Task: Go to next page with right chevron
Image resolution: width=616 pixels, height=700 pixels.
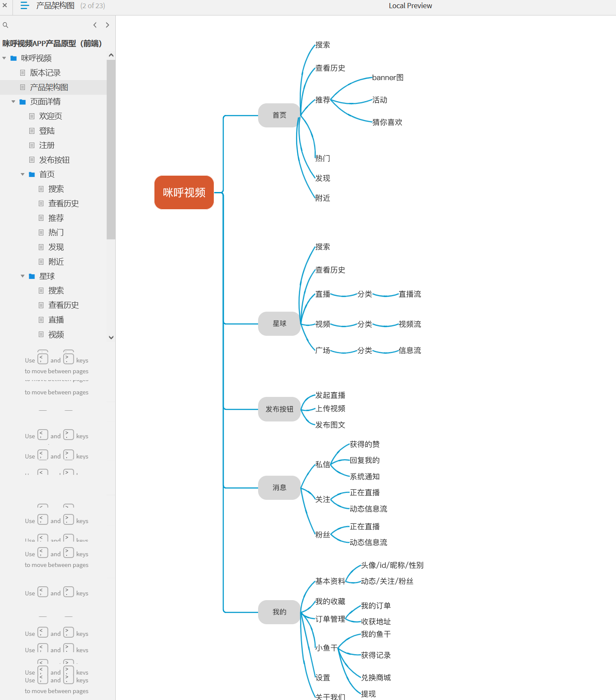Action: pos(108,25)
